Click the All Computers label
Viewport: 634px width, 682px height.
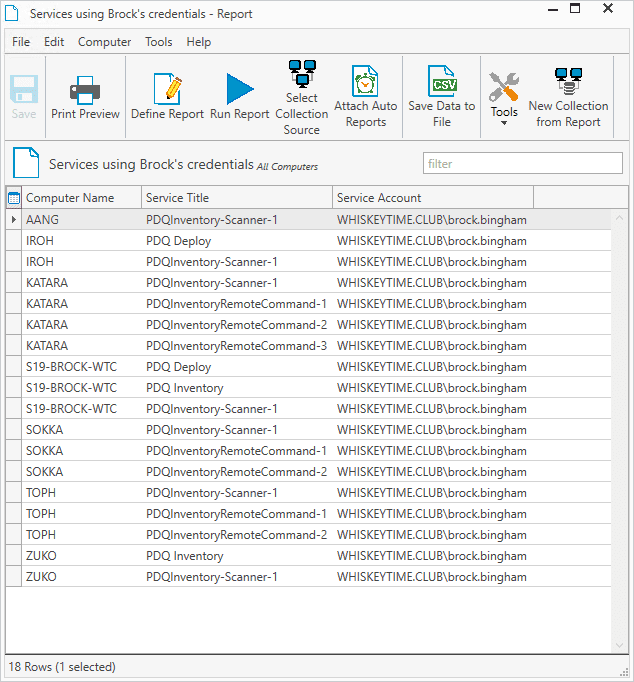(287, 167)
